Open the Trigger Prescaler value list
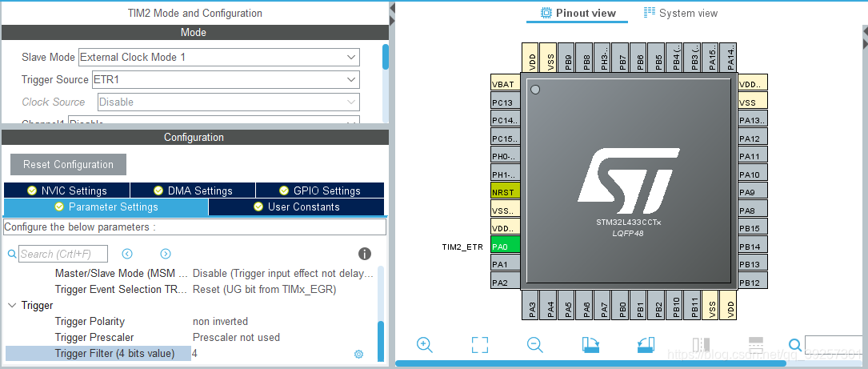868x369 pixels. pos(236,338)
